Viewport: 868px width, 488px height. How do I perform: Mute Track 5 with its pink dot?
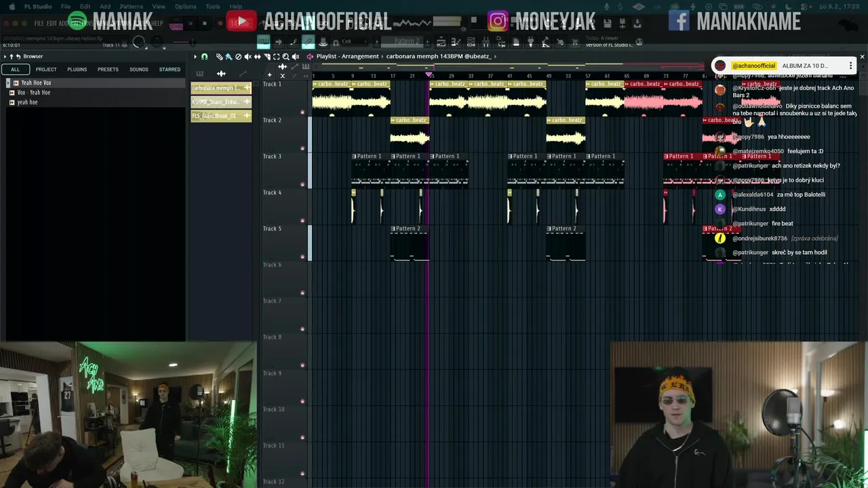click(x=302, y=256)
